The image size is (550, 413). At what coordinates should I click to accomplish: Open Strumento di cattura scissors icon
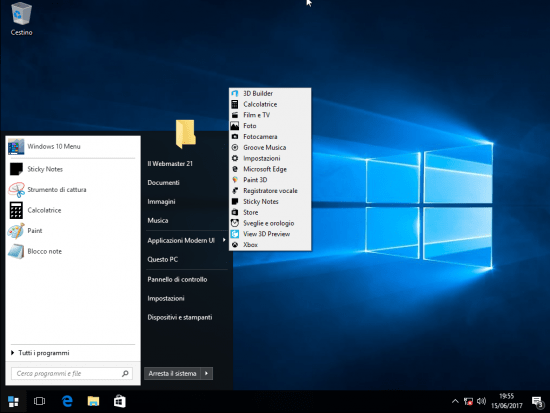click(x=16, y=189)
